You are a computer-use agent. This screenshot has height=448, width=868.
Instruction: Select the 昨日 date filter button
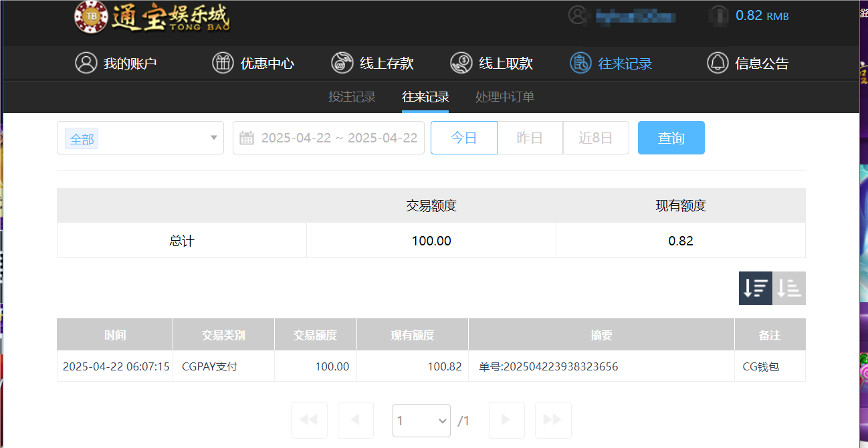[530, 138]
